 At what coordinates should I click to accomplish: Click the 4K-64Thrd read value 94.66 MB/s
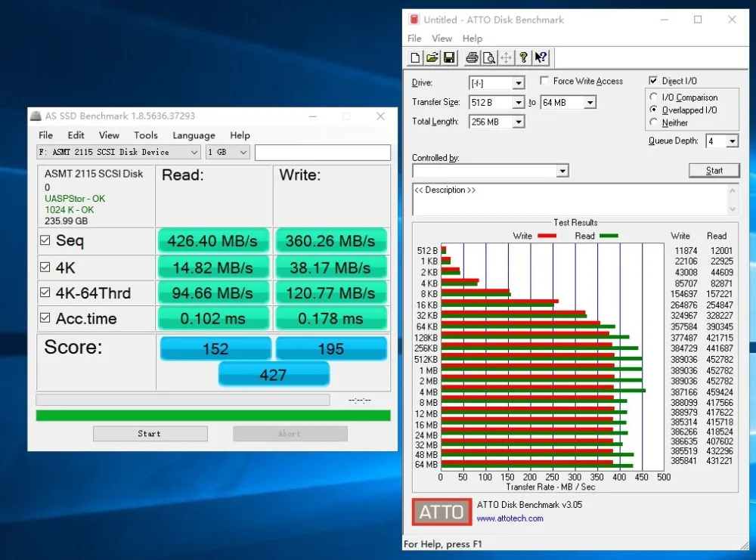tap(212, 293)
